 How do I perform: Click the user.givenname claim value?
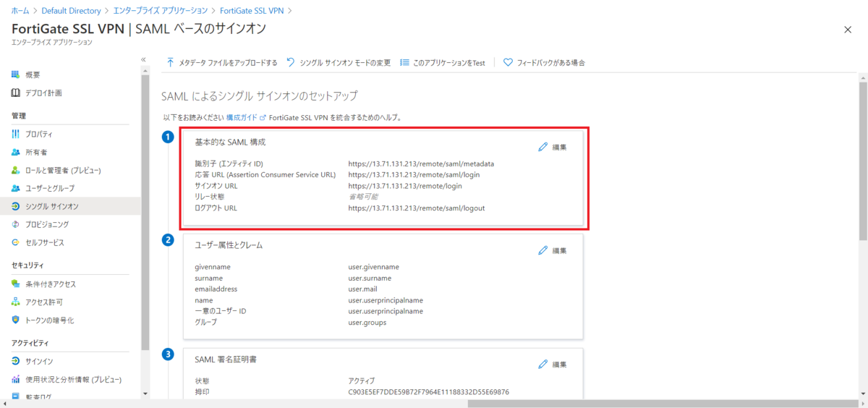pos(373,267)
